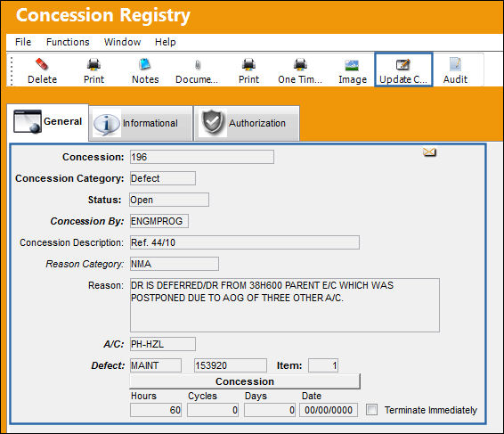504x434 pixels.
Task: Click the Concession Description field Ref. 44/10
Action: click(x=245, y=242)
